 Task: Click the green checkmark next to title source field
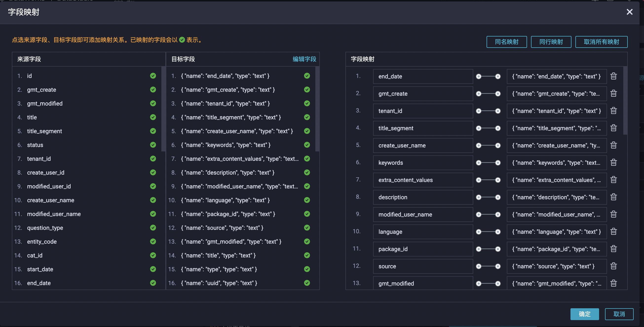[153, 117]
